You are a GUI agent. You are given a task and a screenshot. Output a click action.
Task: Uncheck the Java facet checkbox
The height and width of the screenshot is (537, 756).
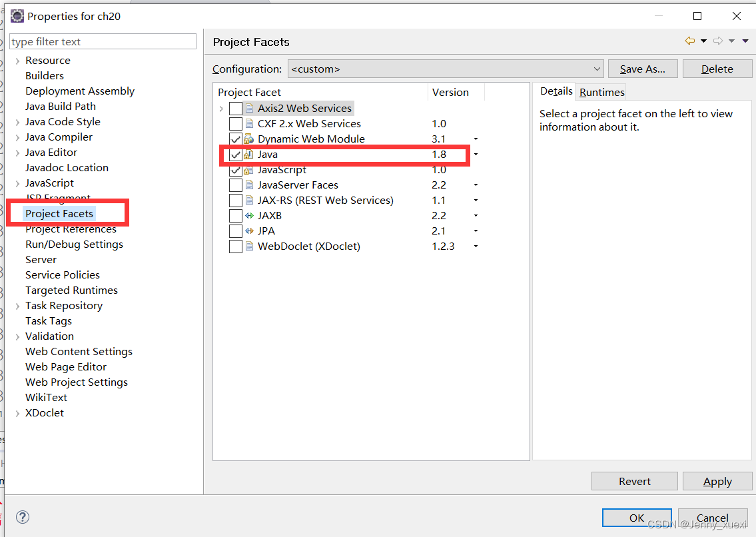236,155
